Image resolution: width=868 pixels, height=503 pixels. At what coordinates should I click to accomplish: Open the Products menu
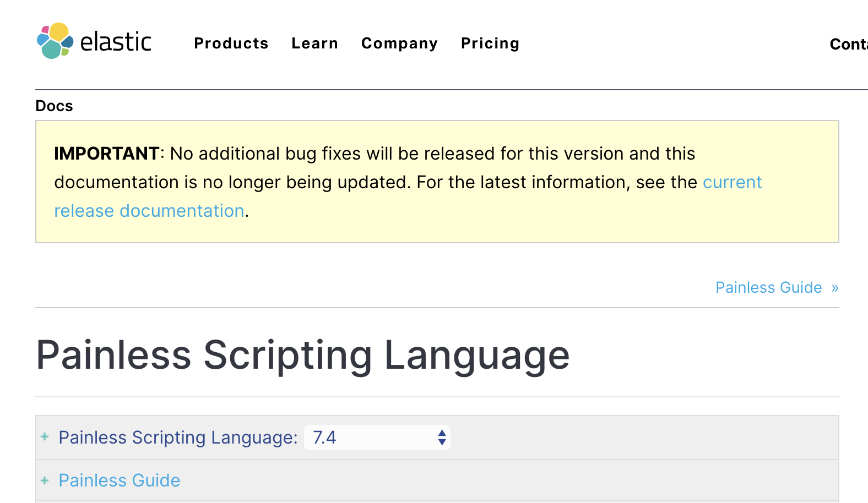(x=231, y=43)
